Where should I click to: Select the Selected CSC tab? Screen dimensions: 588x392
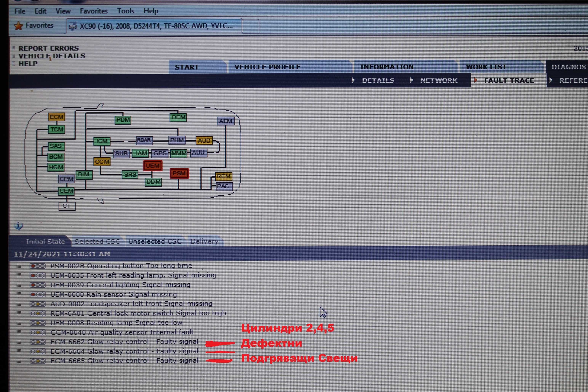coord(97,242)
